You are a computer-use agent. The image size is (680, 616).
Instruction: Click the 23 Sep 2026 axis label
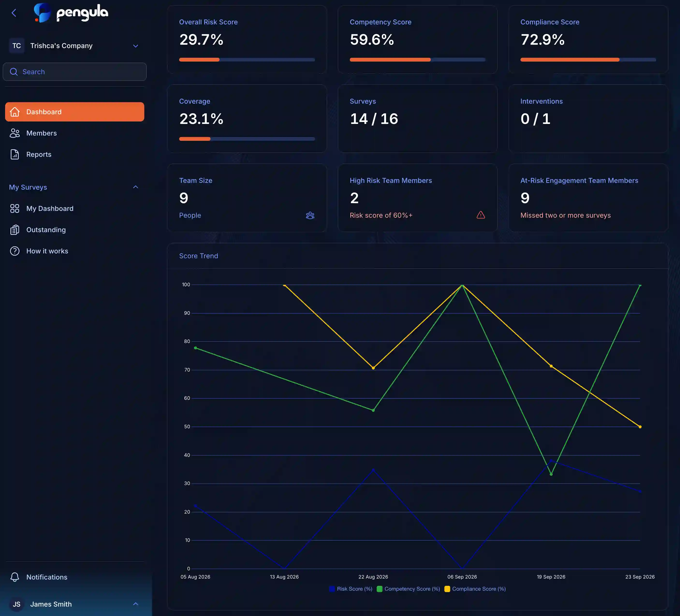(640, 577)
